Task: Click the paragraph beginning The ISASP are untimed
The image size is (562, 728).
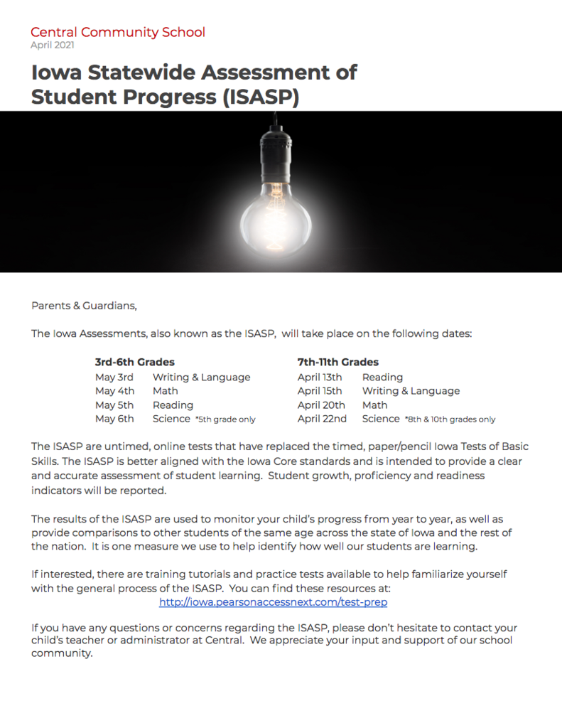Action: coord(280,469)
